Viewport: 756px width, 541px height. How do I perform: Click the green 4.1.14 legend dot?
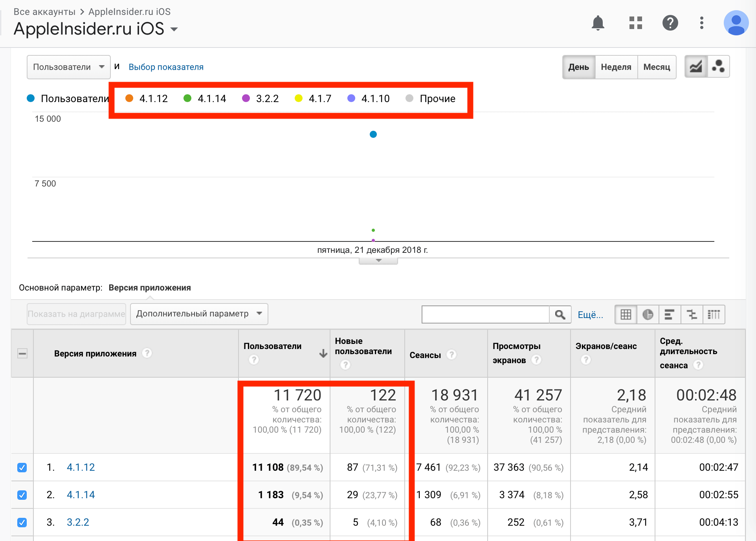[187, 98]
